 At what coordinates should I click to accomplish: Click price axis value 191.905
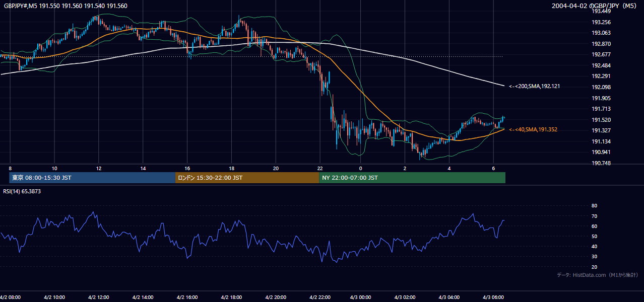[601, 98]
